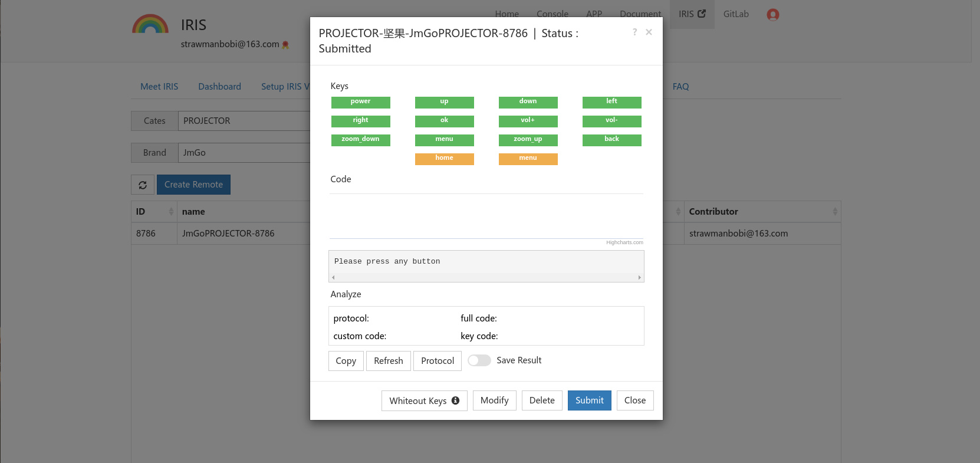Click the right scroll arrow in the code box
Viewport: 980px width, 463px height.
[x=639, y=277]
